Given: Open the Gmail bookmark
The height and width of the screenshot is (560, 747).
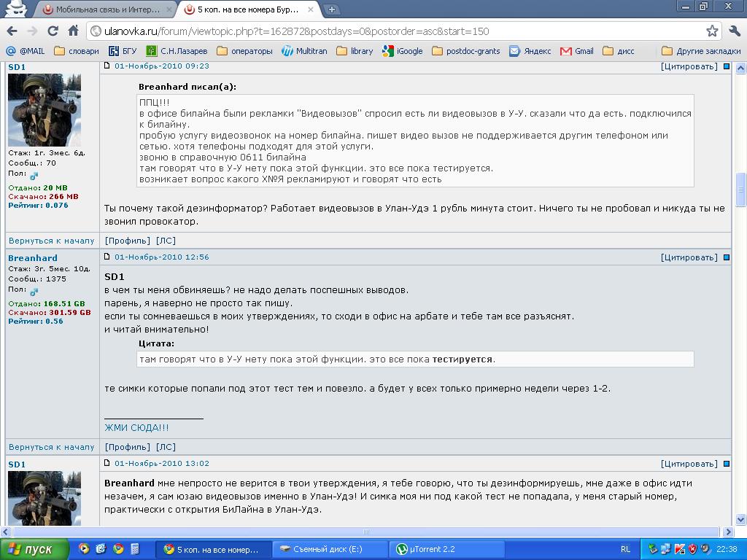Looking at the screenshot, I should tap(577, 51).
